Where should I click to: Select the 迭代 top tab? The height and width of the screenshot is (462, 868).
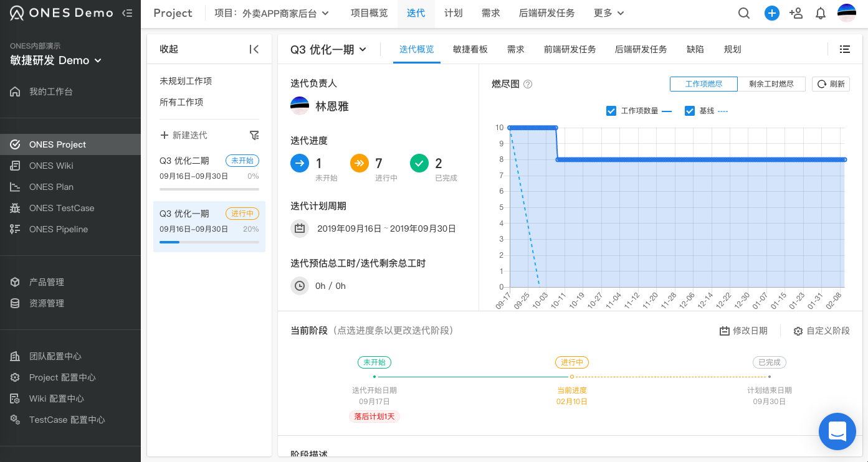tap(416, 13)
